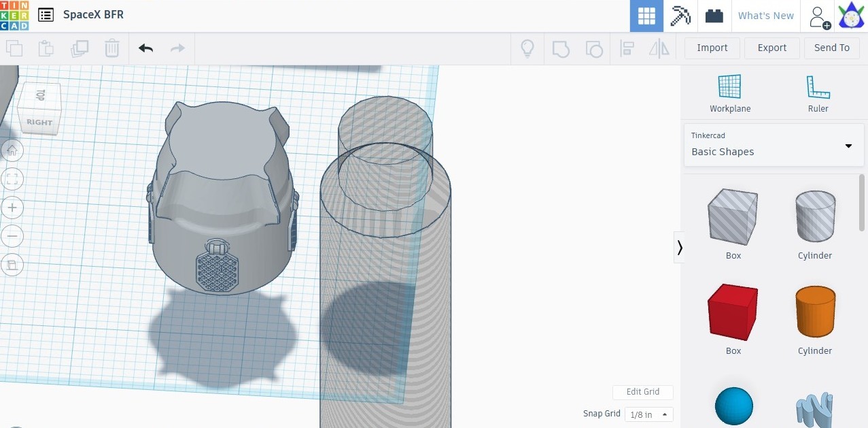Toggle hidden objects with the lightbulb icon
Screen dimensions: 868x428
click(527, 48)
